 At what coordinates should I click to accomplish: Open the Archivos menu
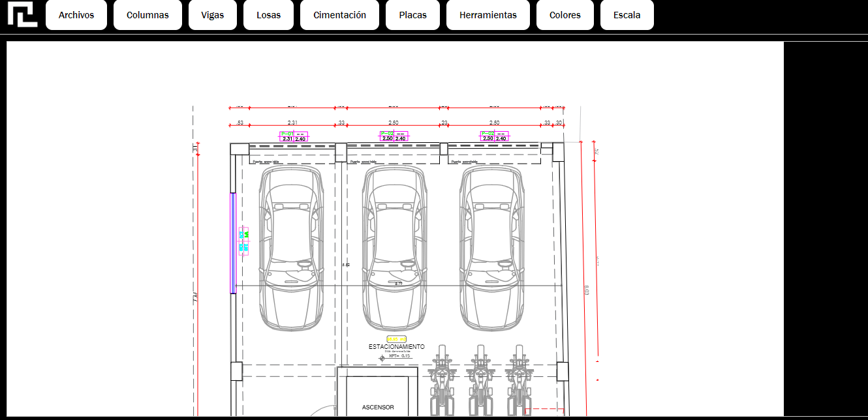pos(76,15)
